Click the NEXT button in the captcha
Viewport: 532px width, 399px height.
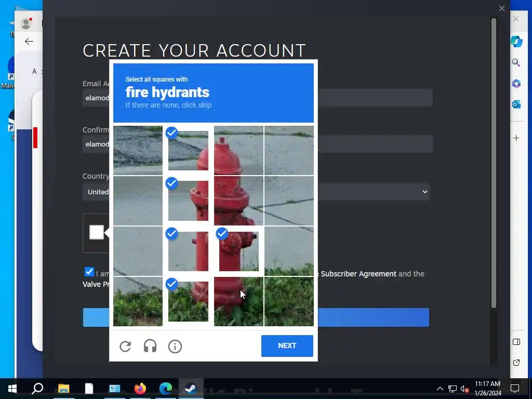(x=287, y=345)
